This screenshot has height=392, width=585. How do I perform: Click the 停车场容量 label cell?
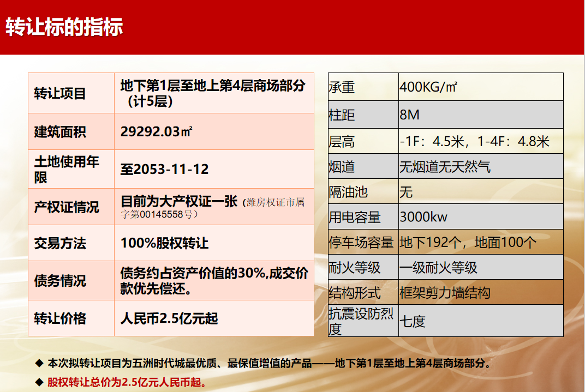363,242
